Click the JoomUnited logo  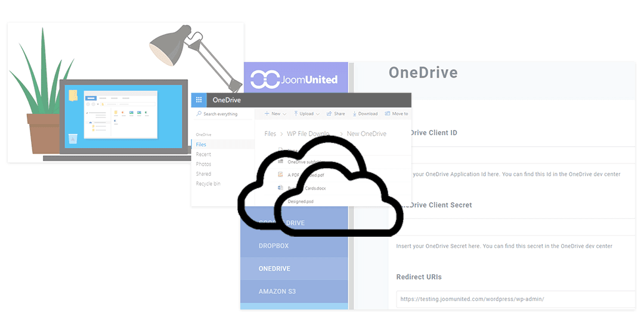click(x=294, y=79)
